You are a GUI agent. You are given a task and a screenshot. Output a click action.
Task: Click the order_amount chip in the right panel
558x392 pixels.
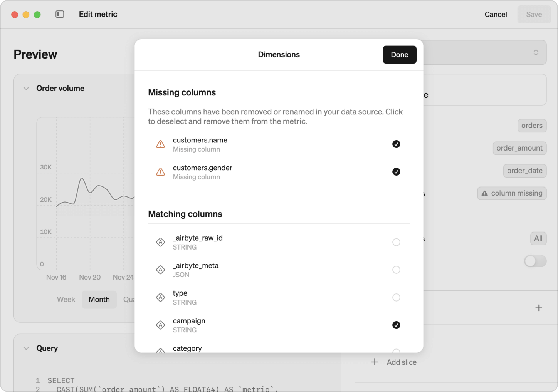coord(519,148)
